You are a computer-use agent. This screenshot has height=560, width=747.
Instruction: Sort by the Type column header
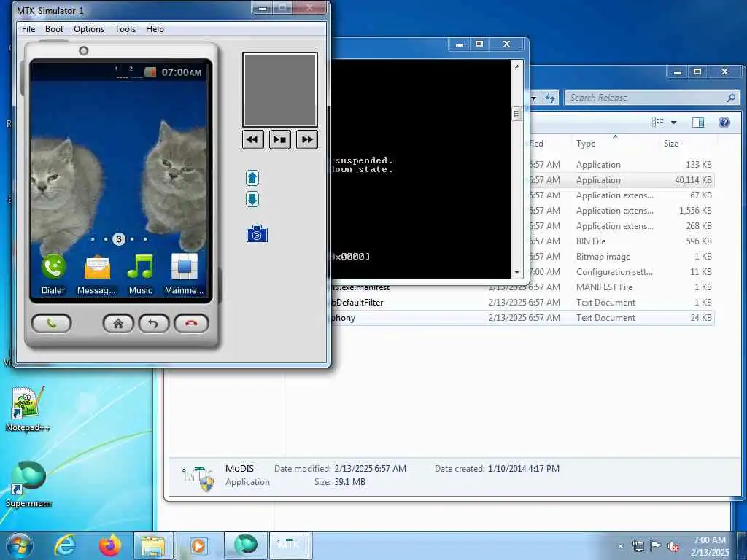click(x=614, y=144)
